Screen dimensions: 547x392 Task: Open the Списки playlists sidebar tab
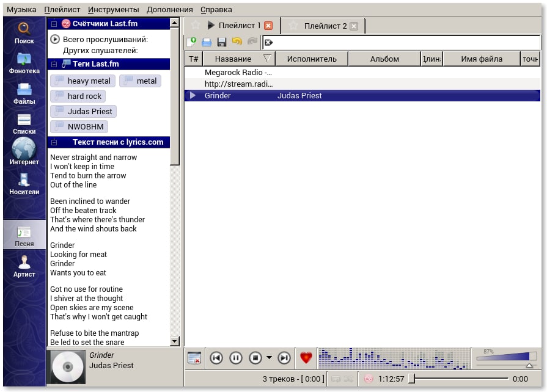click(24, 124)
